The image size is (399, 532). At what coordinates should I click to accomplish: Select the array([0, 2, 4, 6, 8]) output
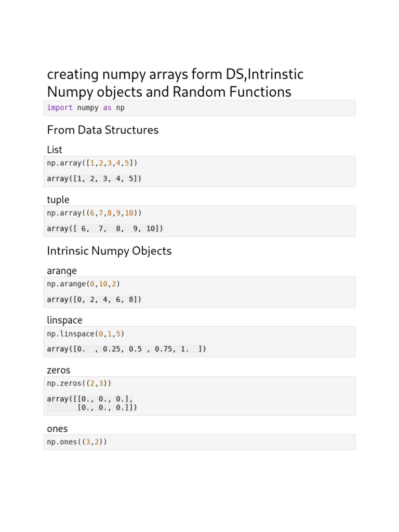click(x=94, y=299)
